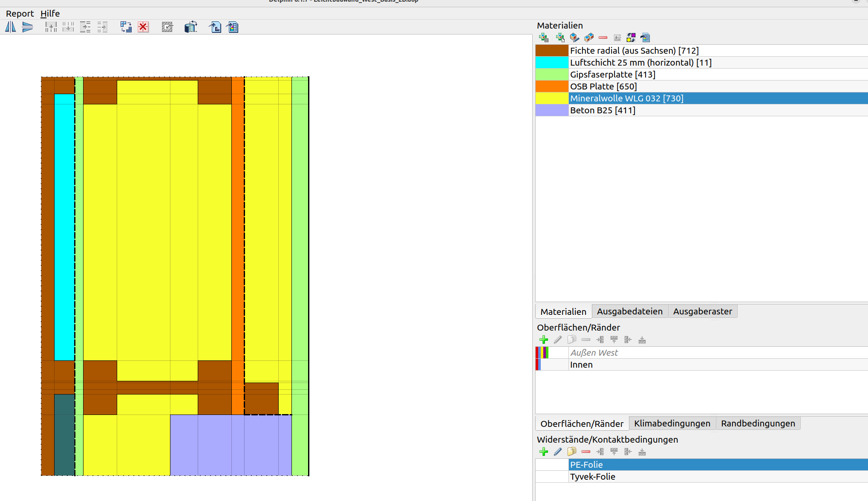The height and width of the screenshot is (501, 868).
Task: Add new contact condition with green plus icon
Action: coord(544,452)
